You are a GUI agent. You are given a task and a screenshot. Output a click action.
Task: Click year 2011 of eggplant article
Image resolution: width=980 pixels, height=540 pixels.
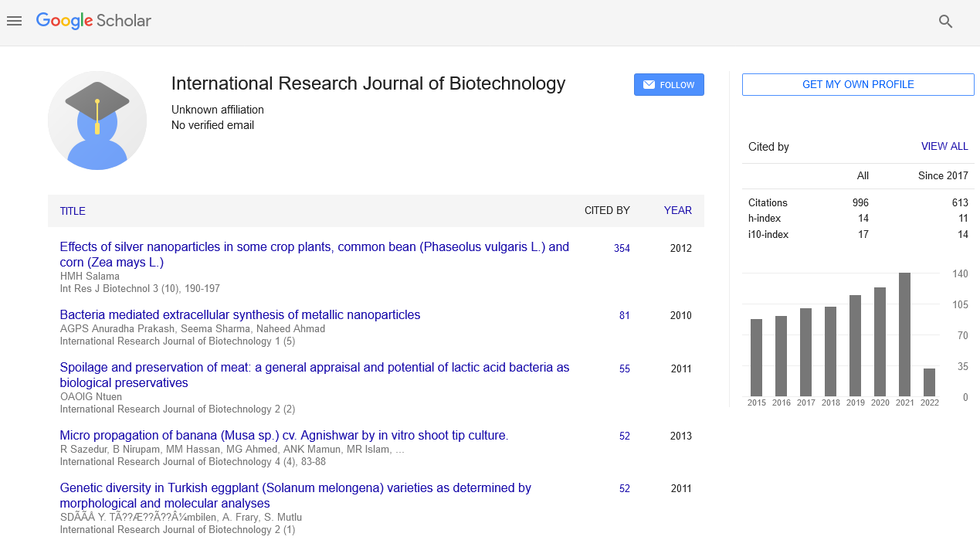pos(681,488)
